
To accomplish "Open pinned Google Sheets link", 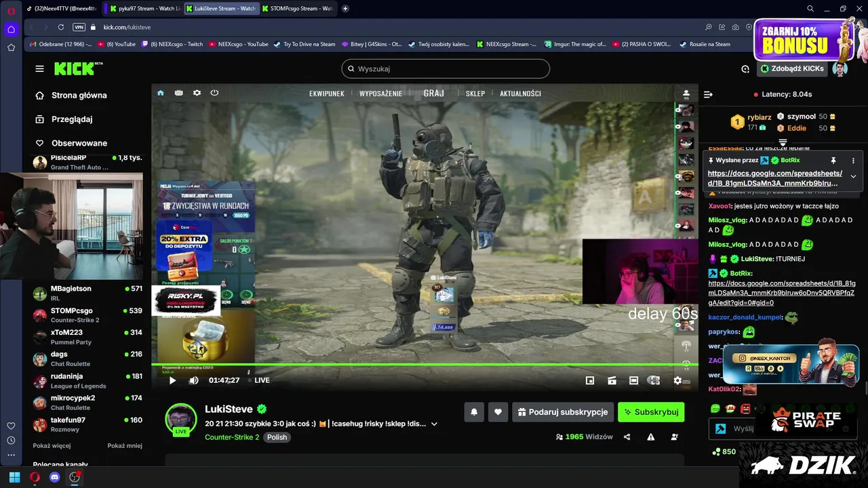I will pyautogui.click(x=774, y=178).
